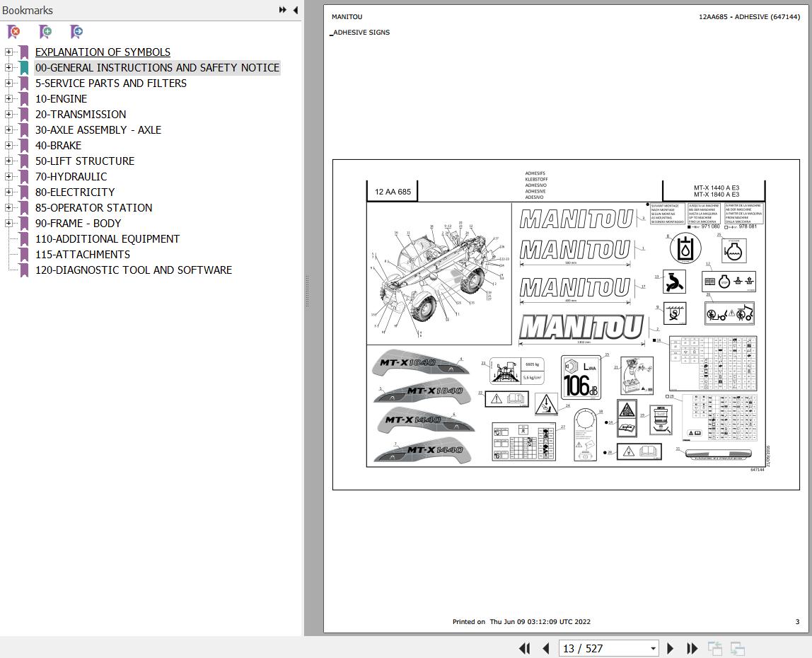The height and width of the screenshot is (658, 812).
Task: Click the go-to bookmark arrow icon
Action: click(x=76, y=32)
